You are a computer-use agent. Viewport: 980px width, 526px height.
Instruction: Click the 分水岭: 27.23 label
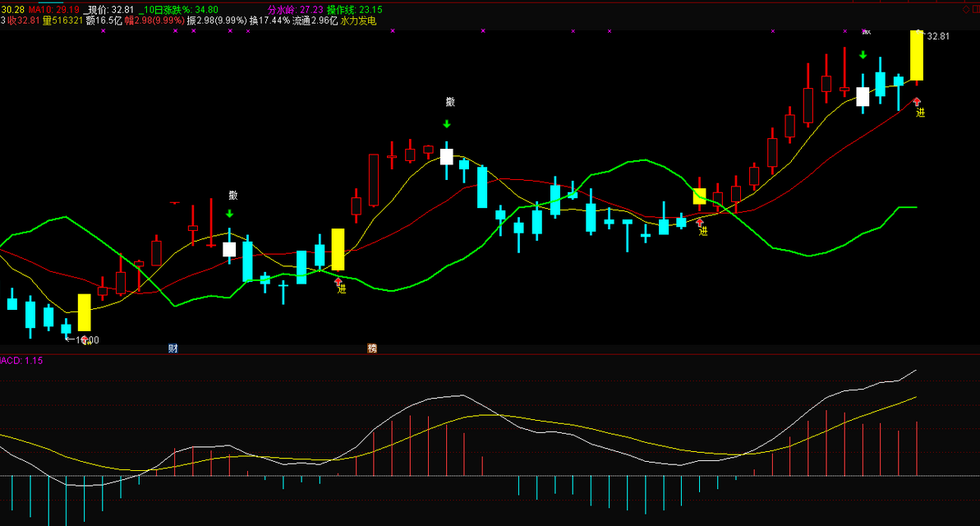(296, 10)
